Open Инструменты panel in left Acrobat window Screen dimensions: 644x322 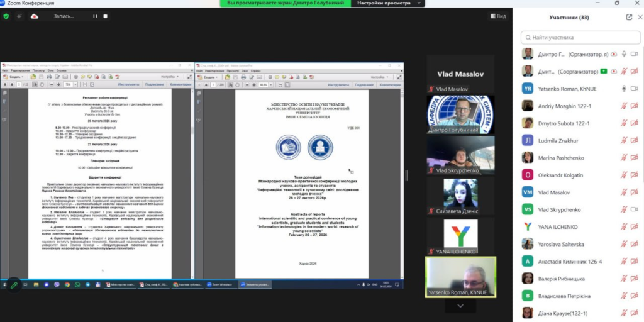[128, 84]
